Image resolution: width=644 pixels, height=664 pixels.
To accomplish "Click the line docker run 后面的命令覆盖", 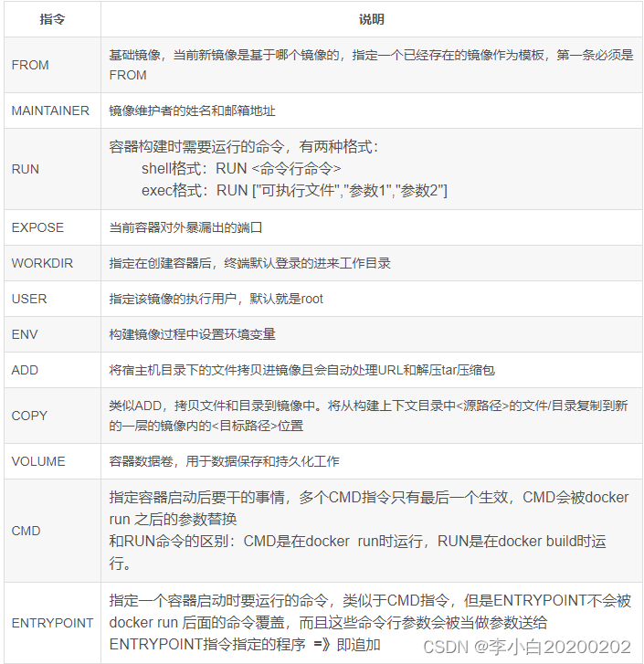I will 328,623.
